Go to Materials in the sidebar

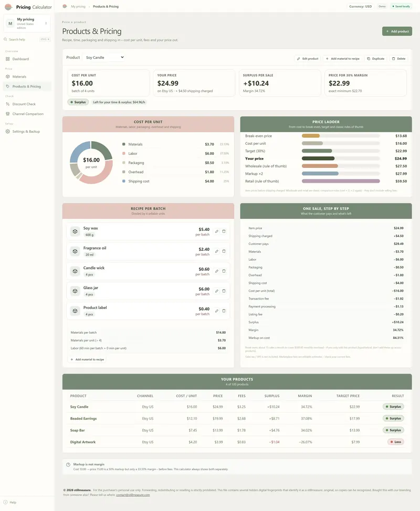coord(27,77)
